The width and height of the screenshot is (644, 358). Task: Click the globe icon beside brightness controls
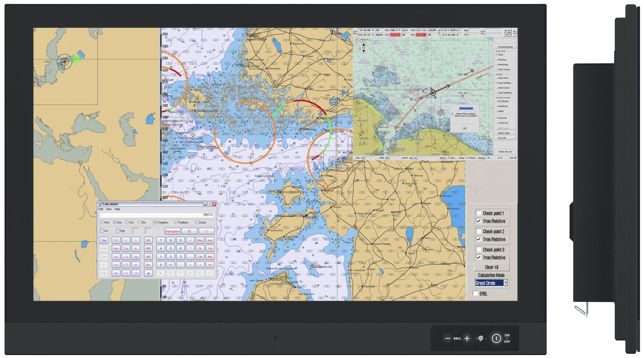481,338
